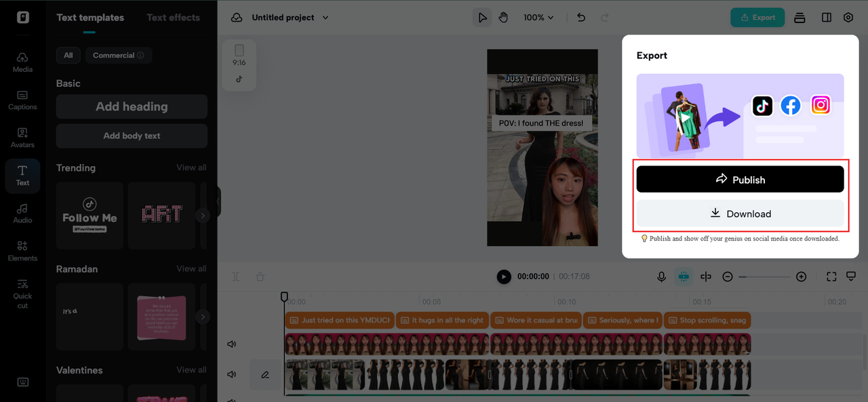Mute the face-cam video track
This screenshot has width=868, height=402.
232,344
